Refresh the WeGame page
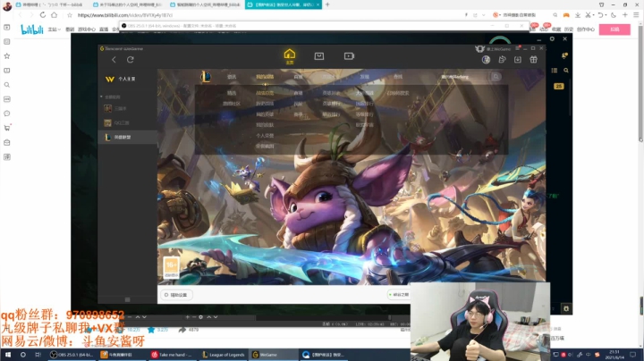Screen dimensions: 644x361 131,60
